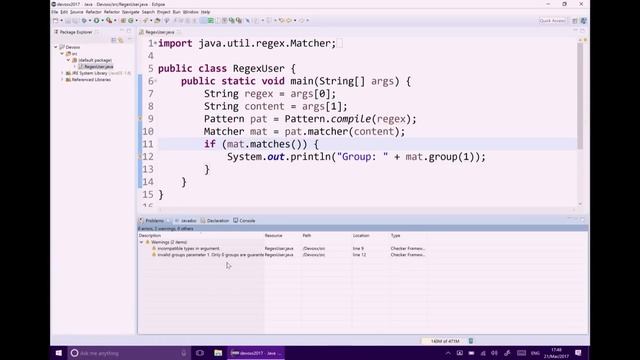
Task: Open the Navigate menu
Action: point(131,12)
